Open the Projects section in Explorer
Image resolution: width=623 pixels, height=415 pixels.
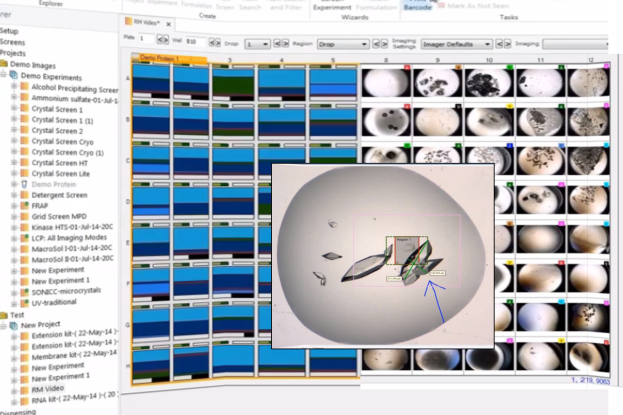coord(13,53)
